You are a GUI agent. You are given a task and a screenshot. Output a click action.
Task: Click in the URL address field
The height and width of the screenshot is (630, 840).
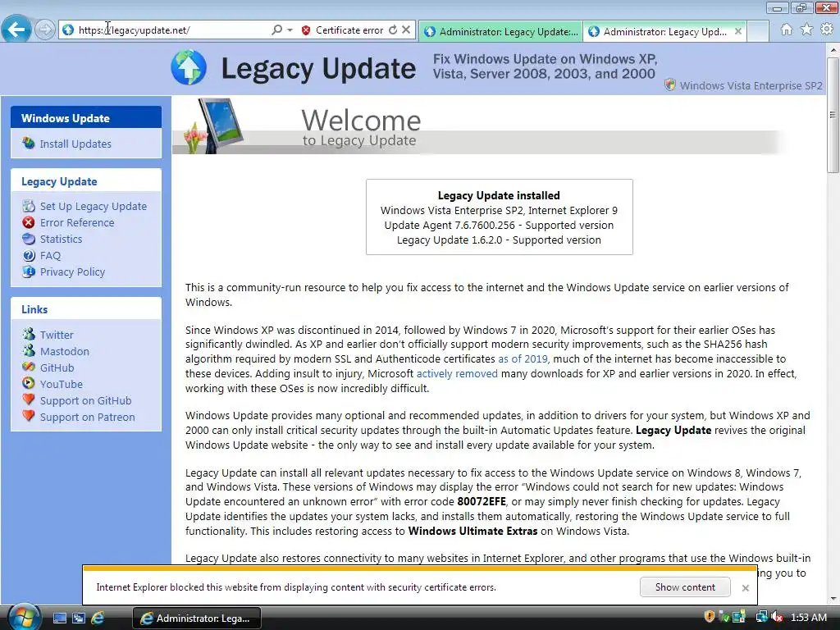[x=171, y=30]
